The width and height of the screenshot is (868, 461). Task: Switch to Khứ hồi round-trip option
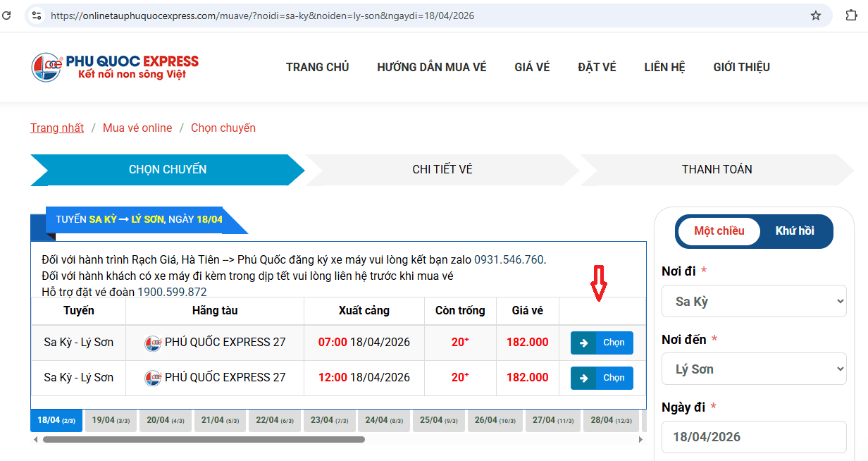[x=794, y=231]
